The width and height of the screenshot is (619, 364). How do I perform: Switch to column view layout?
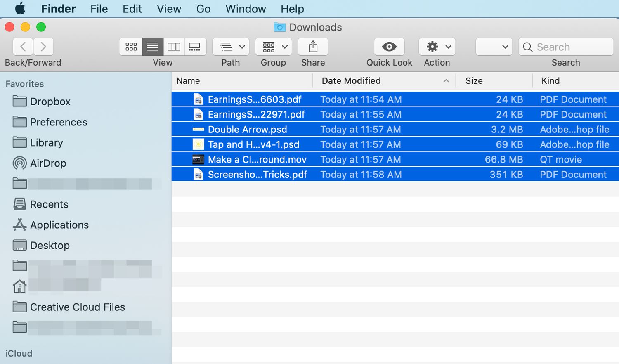(x=174, y=47)
